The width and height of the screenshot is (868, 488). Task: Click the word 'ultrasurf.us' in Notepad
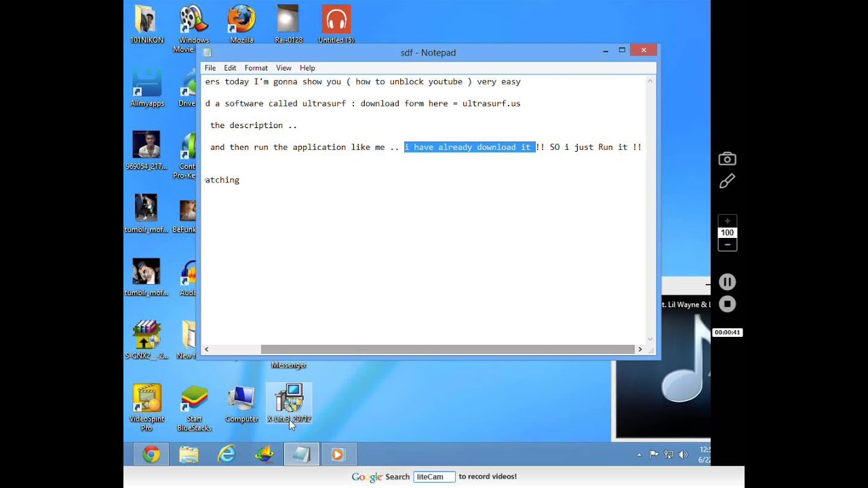pos(491,104)
